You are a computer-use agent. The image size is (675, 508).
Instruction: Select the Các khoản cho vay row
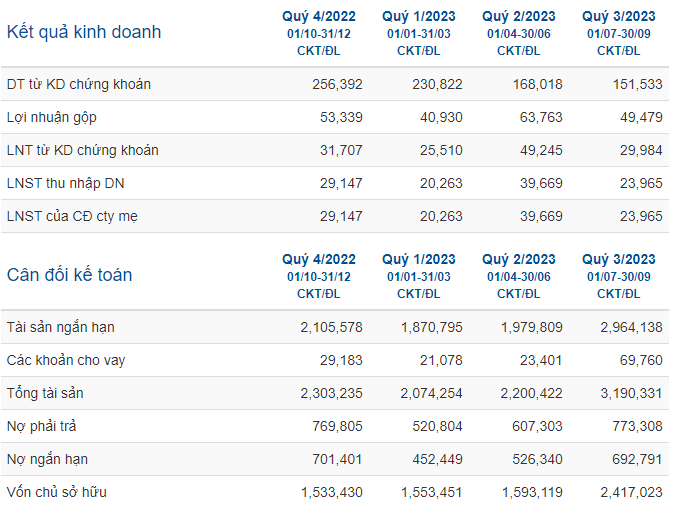[x=335, y=360]
